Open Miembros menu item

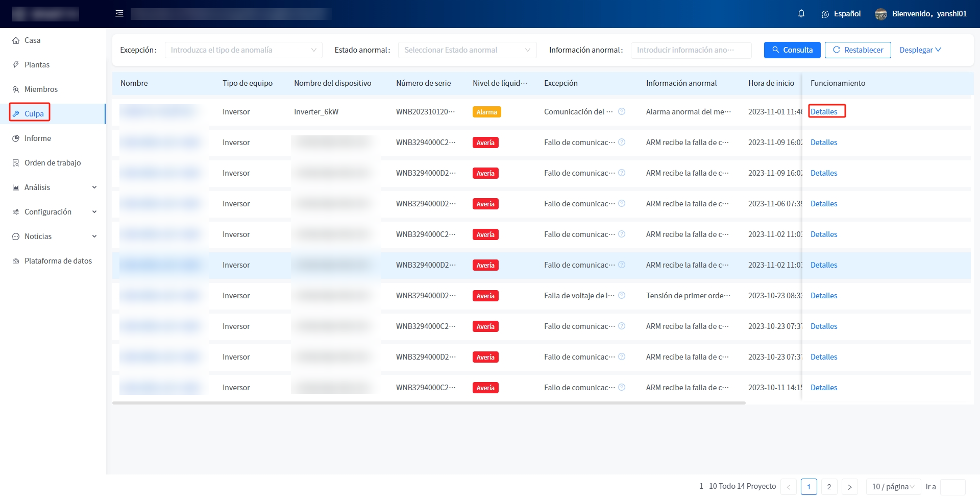tap(53, 89)
